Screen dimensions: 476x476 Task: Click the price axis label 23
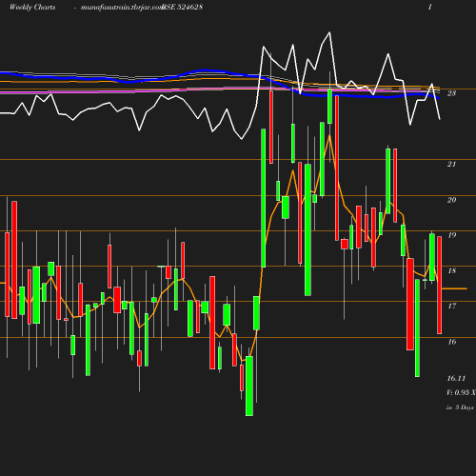(451, 93)
